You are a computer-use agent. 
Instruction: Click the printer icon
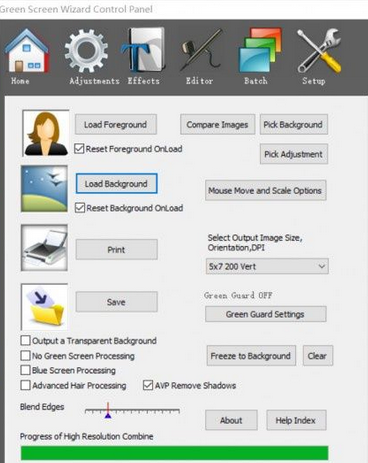click(x=44, y=247)
